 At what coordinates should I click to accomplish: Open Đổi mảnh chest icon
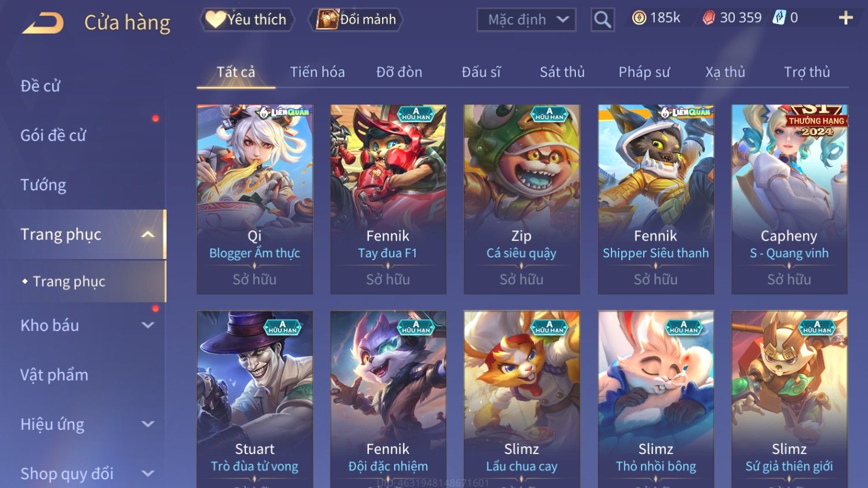click(x=327, y=20)
